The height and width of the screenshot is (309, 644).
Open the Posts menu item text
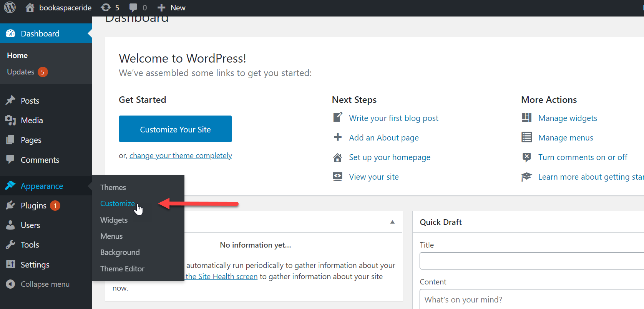[x=30, y=101]
